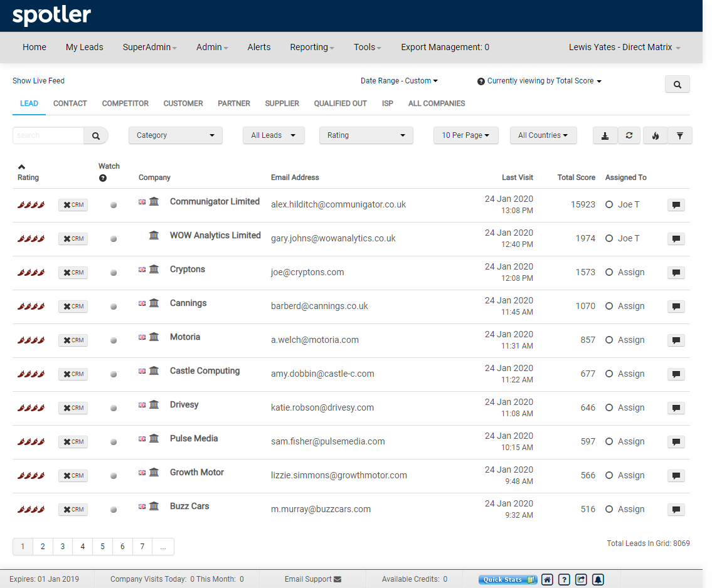Open the All Countries dropdown

point(543,135)
